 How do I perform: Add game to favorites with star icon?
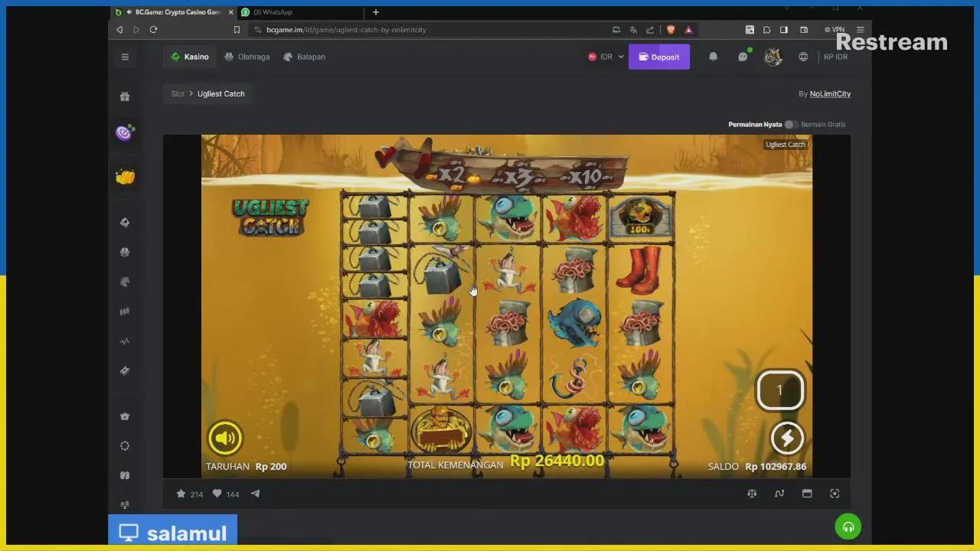point(181,494)
